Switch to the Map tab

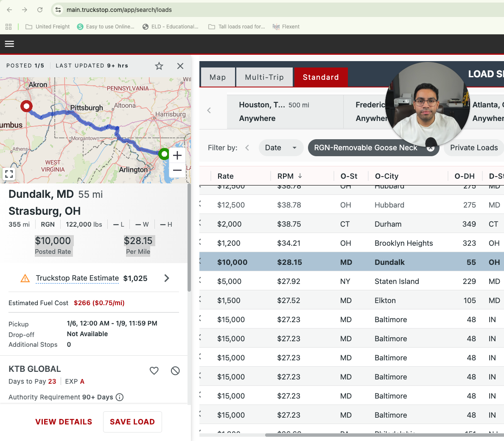(218, 77)
